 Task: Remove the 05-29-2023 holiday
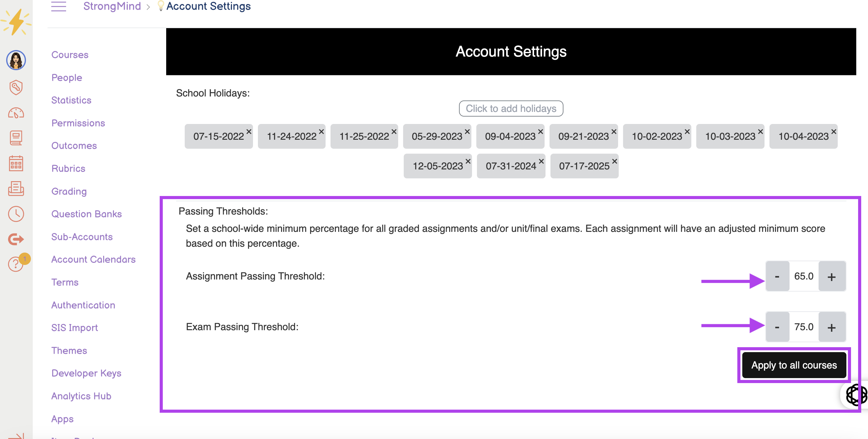point(467,131)
